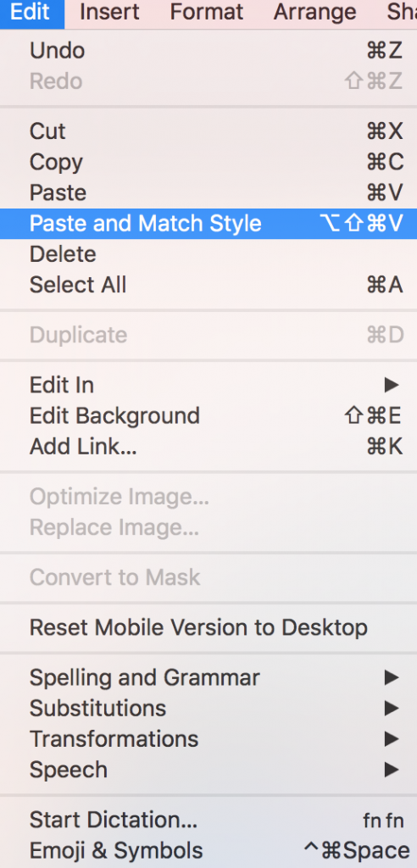Open the Insert menu in menu bar

coord(110,12)
